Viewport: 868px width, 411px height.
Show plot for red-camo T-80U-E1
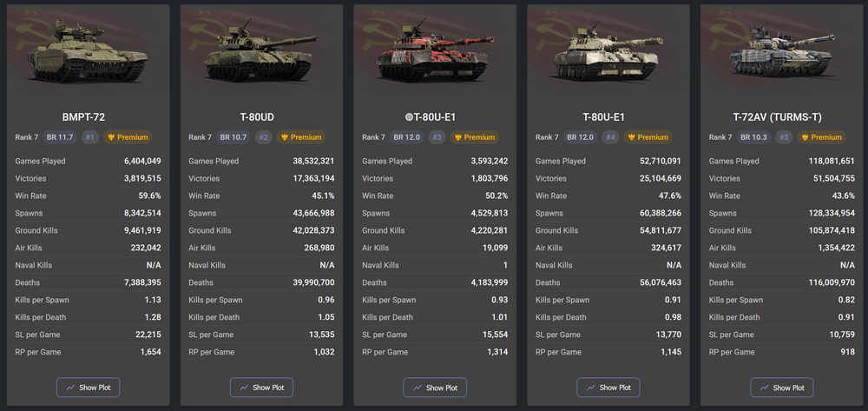(435, 388)
